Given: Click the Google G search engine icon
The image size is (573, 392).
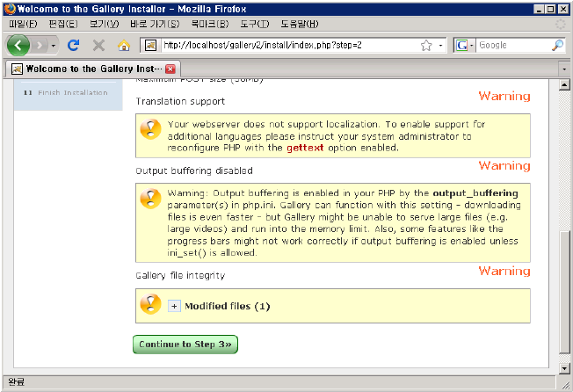Looking at the screenshot, I should (x=461, y=46).
